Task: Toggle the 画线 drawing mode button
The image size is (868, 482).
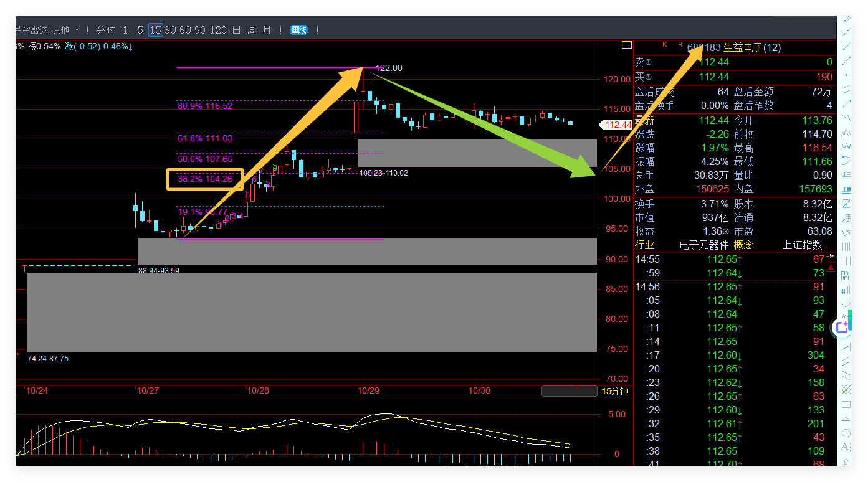Action: [x=298, y=30]
